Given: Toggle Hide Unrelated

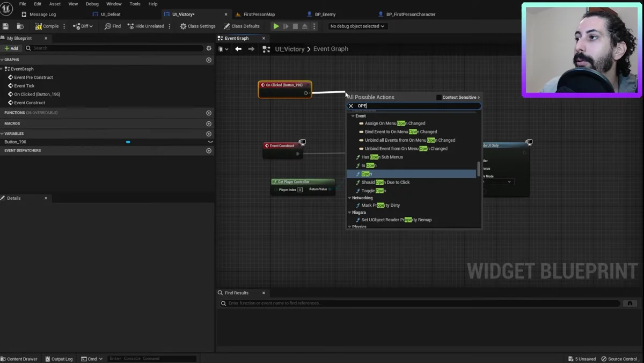Looking at the screenshot, I should pyautogui.click(x=146, y=26).
